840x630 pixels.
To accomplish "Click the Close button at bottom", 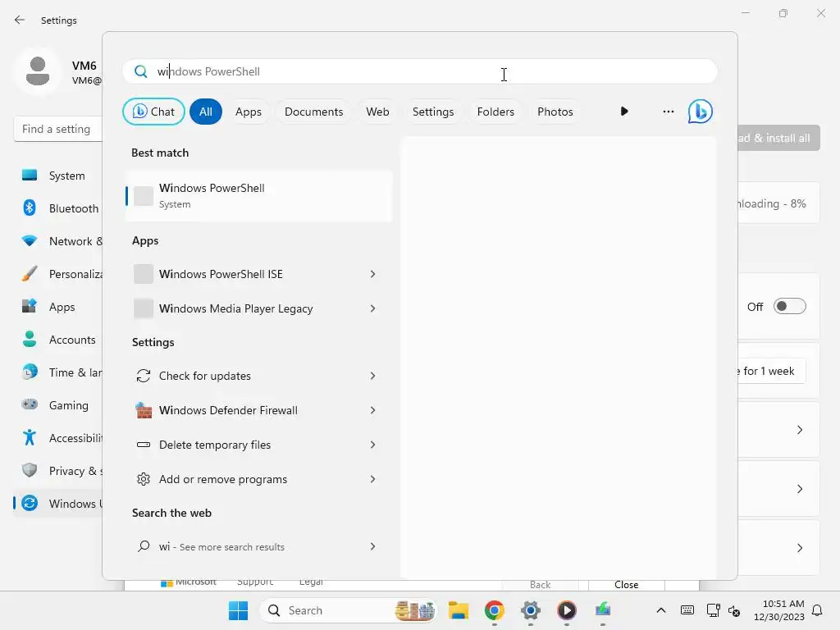I will pos(626,584).
